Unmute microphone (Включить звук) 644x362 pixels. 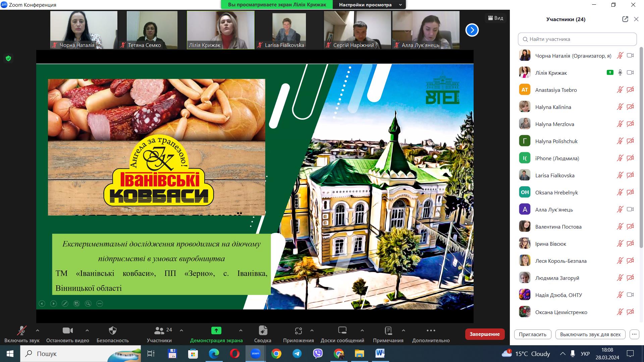[22, 331]
